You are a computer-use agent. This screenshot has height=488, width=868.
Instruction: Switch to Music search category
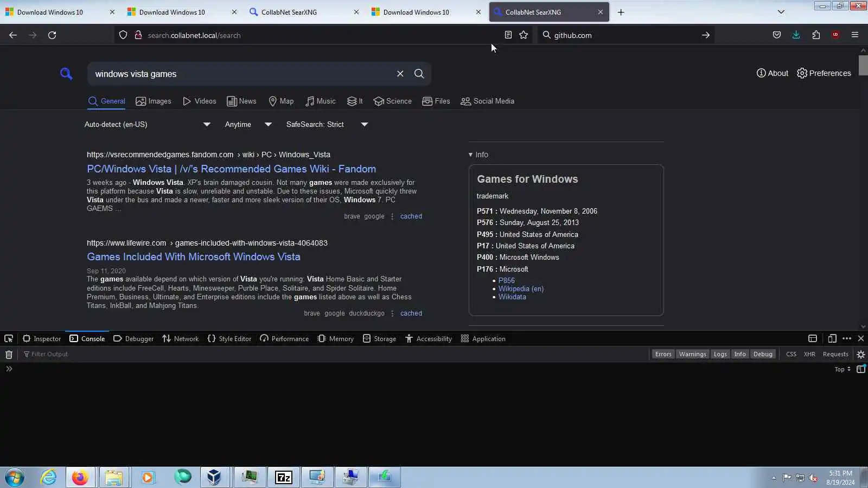[321, 101]
